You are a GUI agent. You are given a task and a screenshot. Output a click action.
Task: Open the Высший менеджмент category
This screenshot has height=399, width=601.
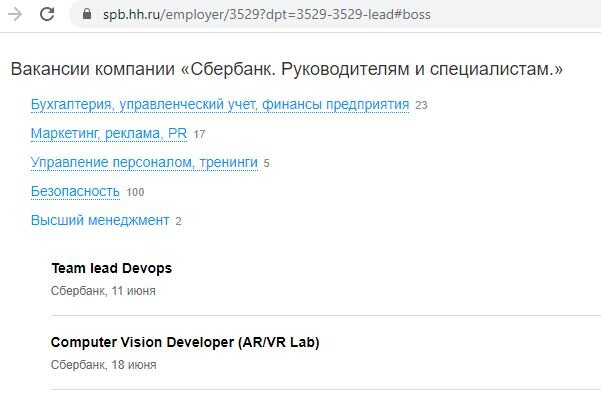pyautogui.click(x=100, y=220)
